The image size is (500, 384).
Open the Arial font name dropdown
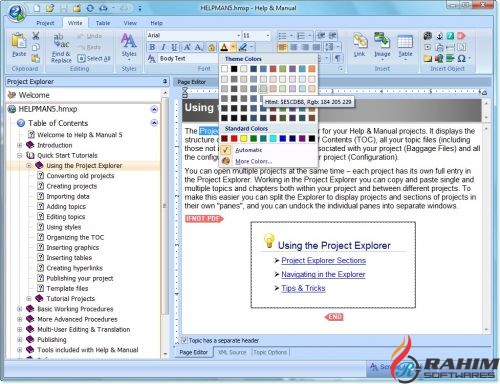pyautogui.click(x=238, y=35)
